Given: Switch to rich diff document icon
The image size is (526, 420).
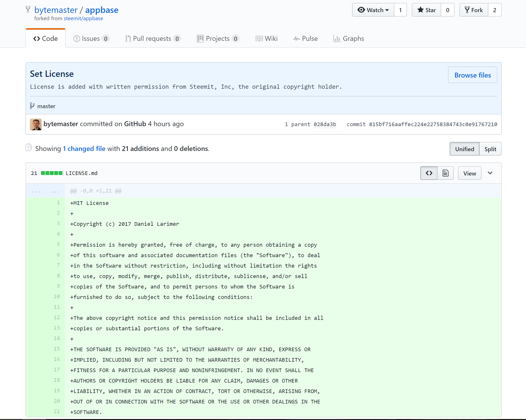Looking at the screenshot, I should (445, 173).
